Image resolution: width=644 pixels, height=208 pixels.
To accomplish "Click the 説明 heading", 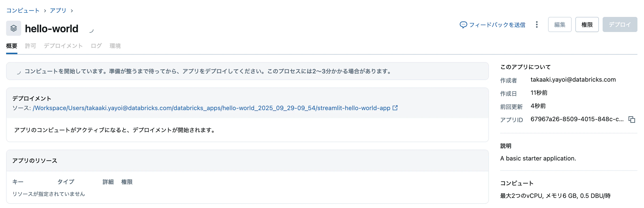I will tap(506, 146).
